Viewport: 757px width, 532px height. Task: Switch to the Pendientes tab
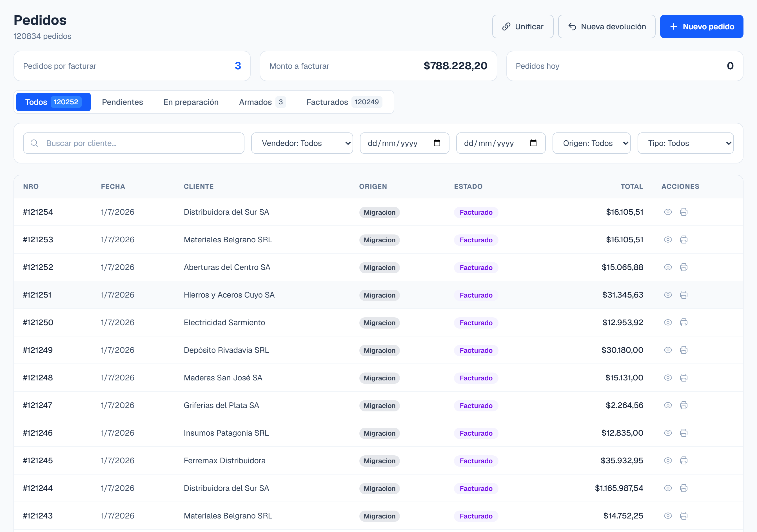(x=122, y=102)
